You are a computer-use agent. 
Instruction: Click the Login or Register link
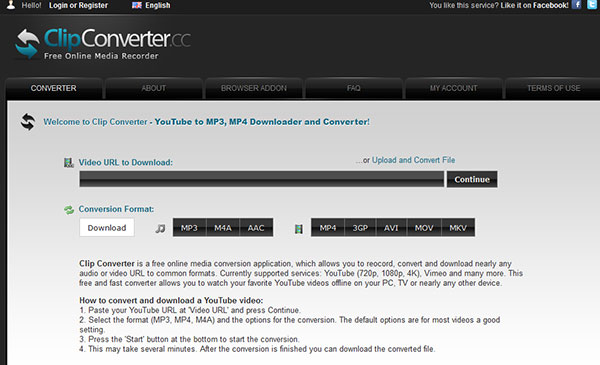pos(78,5)
